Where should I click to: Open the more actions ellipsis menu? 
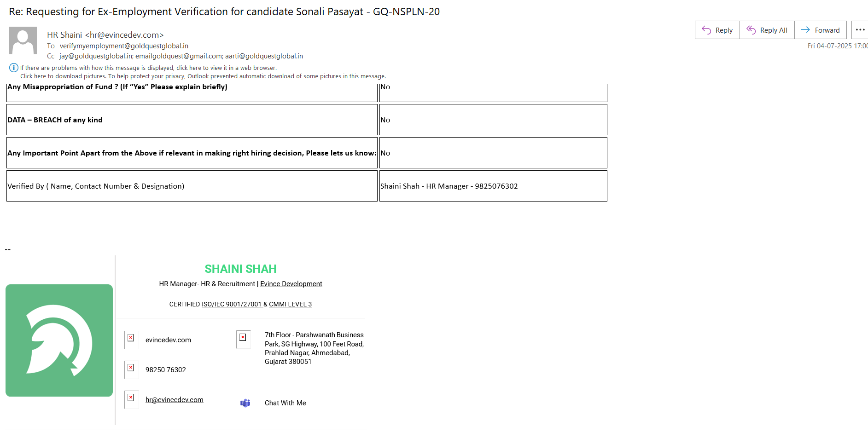pyautogui.click(x=860, y=30)
